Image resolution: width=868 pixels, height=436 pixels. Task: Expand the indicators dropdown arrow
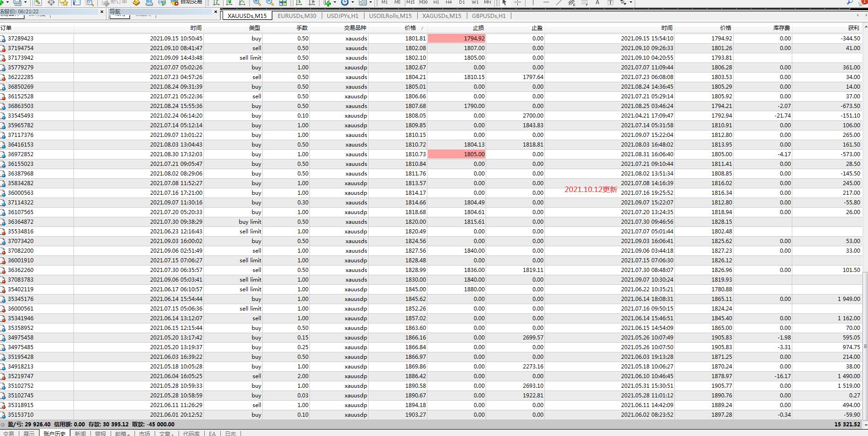[x=335, y=2]
